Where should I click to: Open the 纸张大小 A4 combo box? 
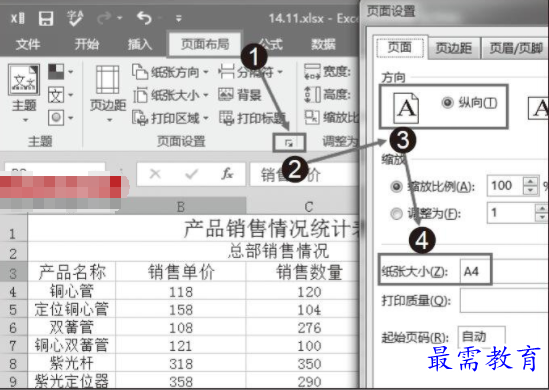pyautogui.click(x=503, y=271)
